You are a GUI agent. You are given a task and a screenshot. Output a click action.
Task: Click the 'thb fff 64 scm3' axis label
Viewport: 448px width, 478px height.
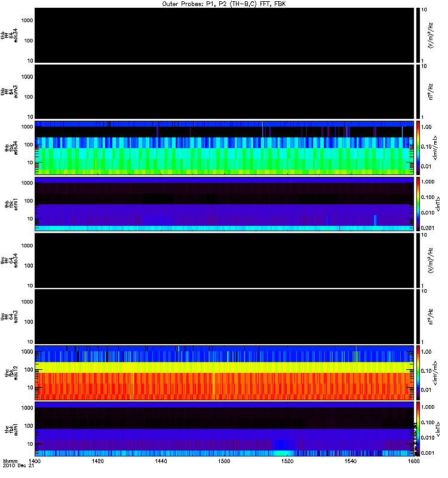click(9, 92)
